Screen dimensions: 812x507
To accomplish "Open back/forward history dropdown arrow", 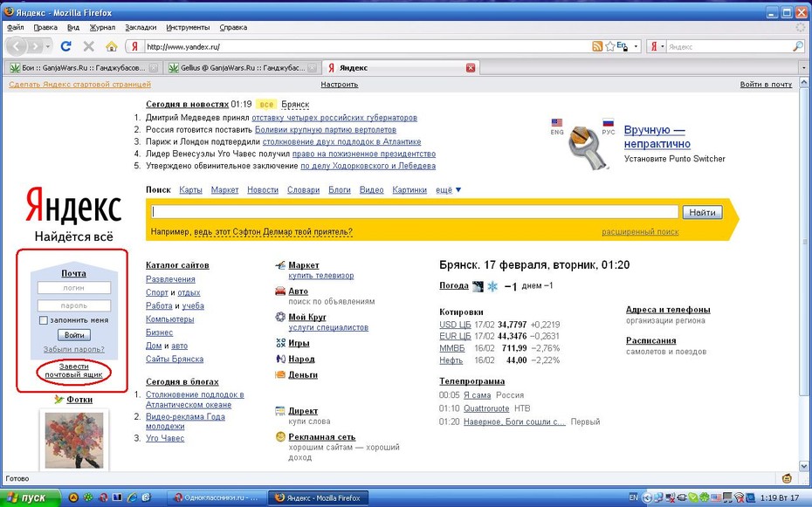I will [x=48, y=46].
